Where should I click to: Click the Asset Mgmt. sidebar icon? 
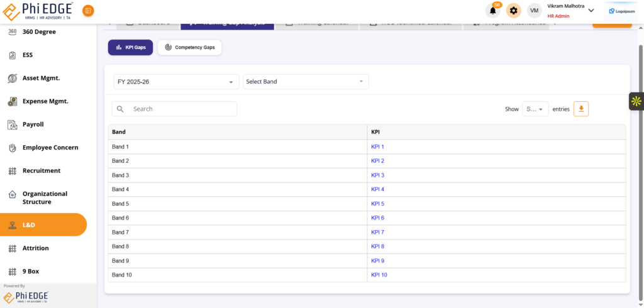tap(12, 78)
